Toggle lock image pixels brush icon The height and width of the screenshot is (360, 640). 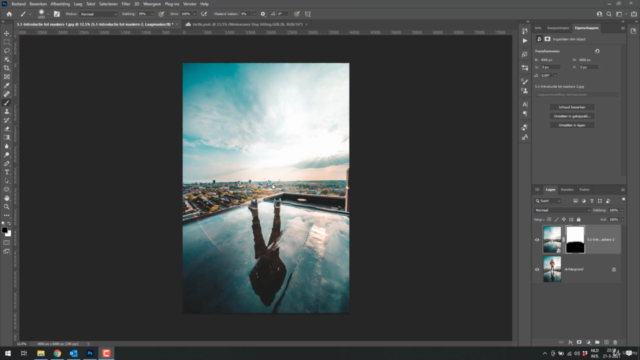556,220
